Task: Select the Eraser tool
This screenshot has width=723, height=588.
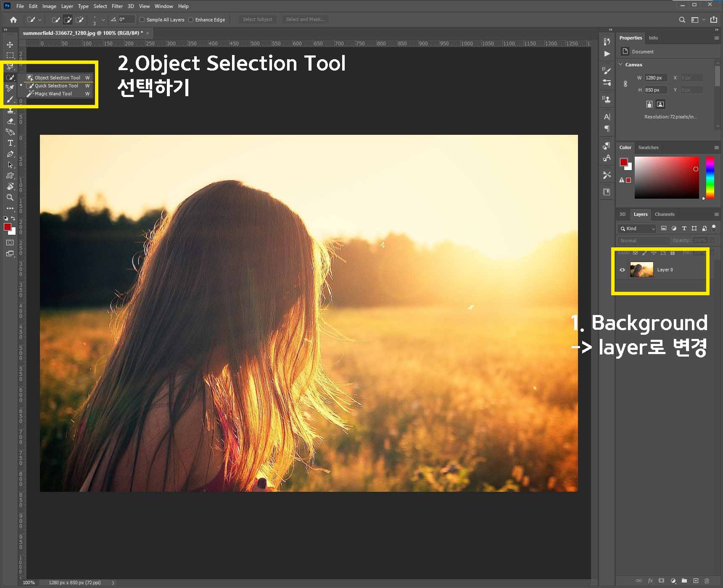Action: [10, 121]
